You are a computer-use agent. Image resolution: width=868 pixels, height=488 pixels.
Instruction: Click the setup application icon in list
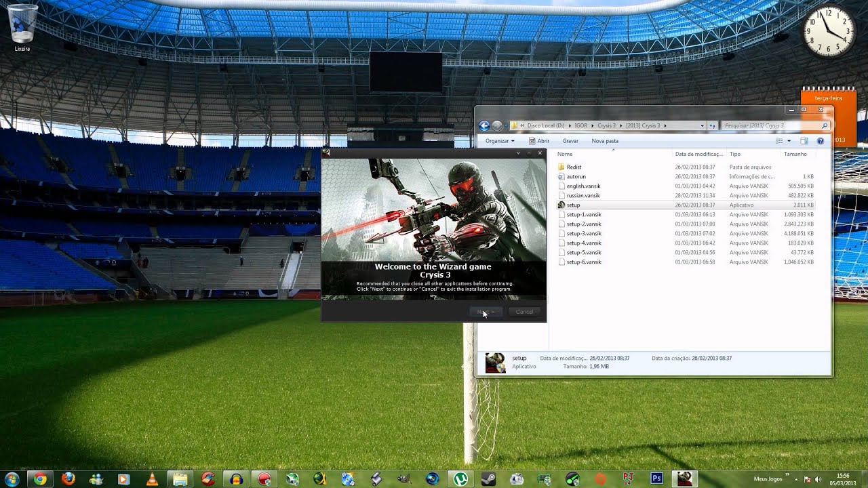point(561,205)
